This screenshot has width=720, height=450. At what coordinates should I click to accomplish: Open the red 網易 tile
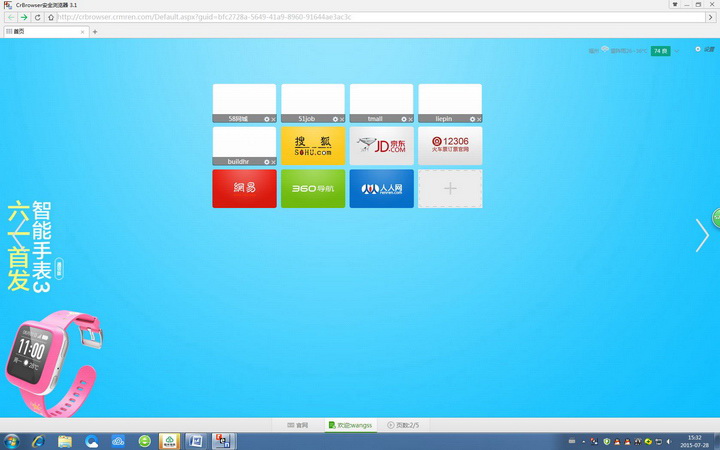click(244, 189)
